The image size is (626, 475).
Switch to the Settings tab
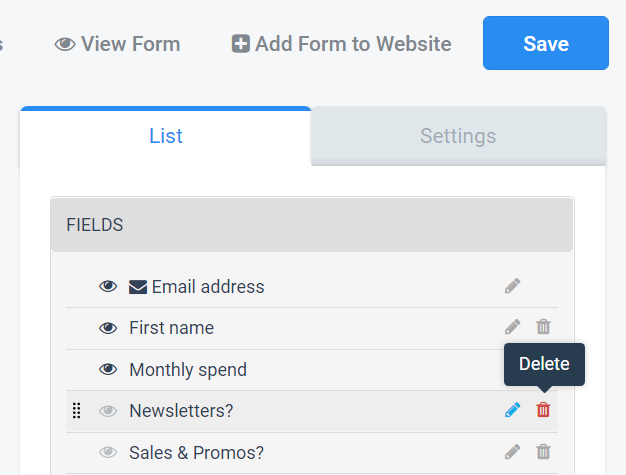pos(458,136)
